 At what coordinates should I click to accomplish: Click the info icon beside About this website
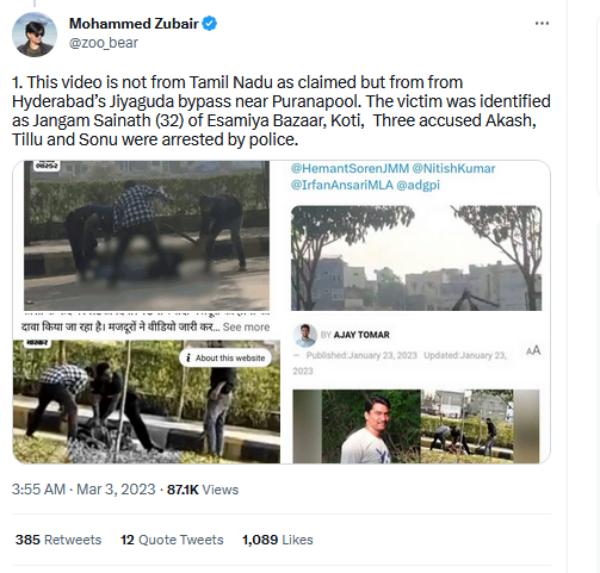(x=188, y=358)
